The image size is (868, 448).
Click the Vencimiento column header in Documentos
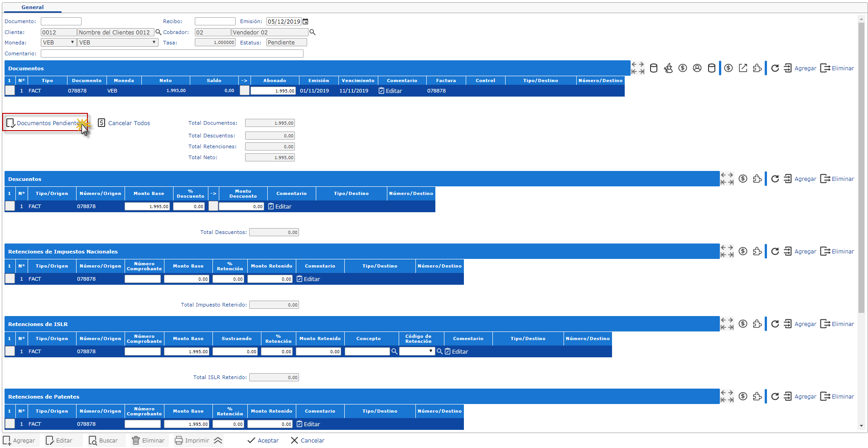(358, 80)
